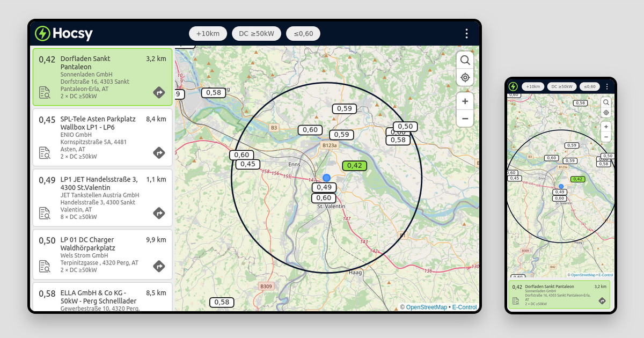
Task: Select the green 0,42 price marker on tablet map
Action: pos(354,166)
